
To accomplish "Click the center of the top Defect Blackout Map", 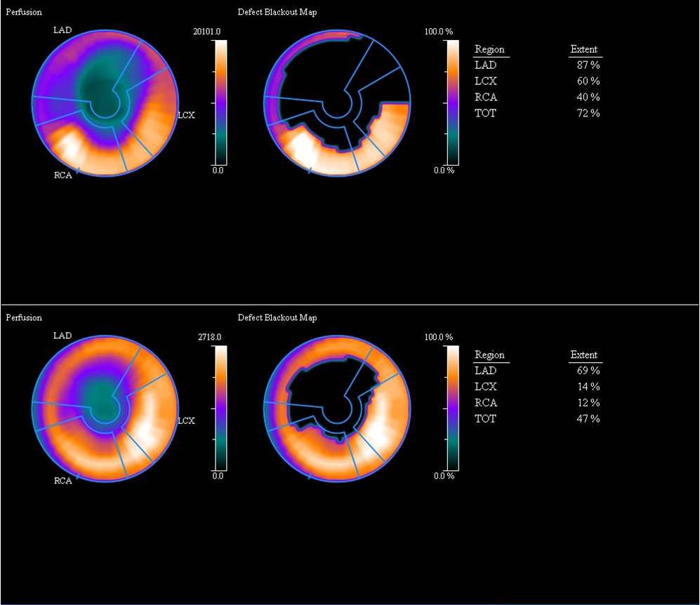I will pyautogui.click(x=336, y=103).
